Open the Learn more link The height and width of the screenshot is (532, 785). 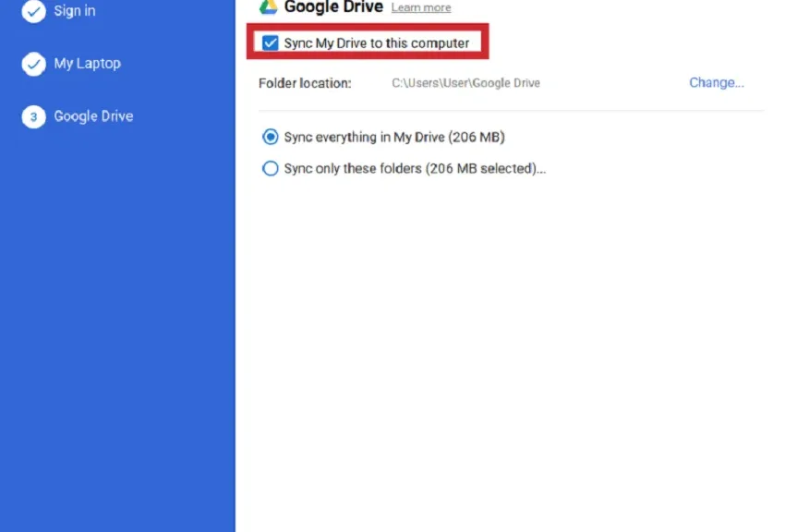tap(421, 7)
